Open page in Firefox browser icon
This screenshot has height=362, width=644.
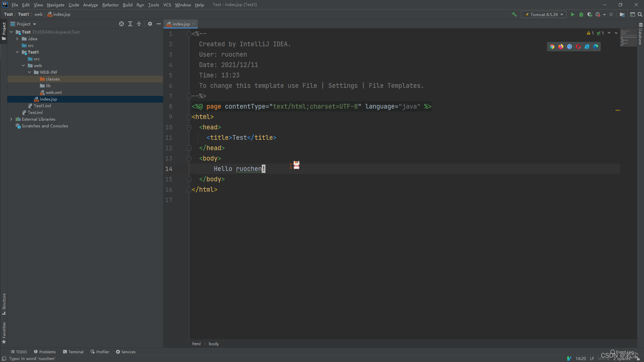click(x=561, y=47)
